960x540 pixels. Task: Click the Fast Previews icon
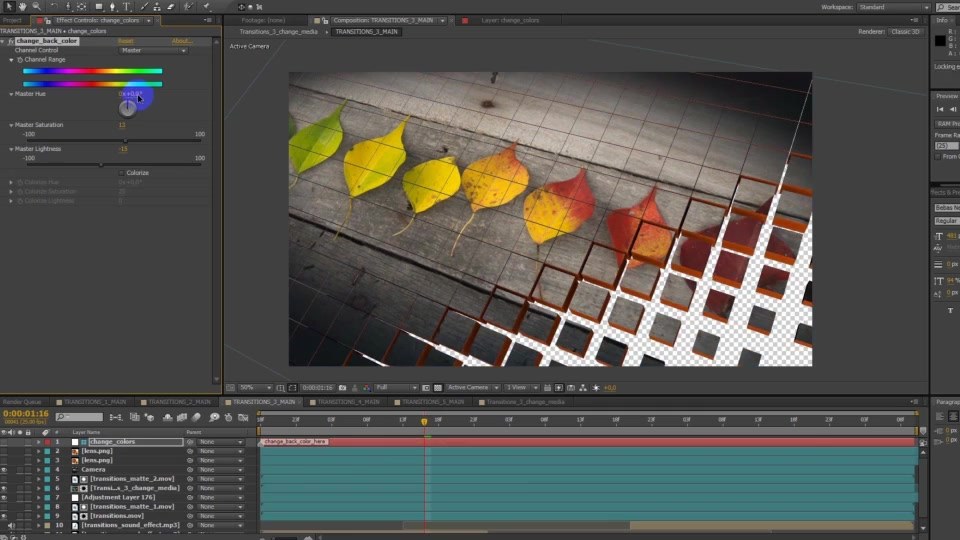(559, 388)
